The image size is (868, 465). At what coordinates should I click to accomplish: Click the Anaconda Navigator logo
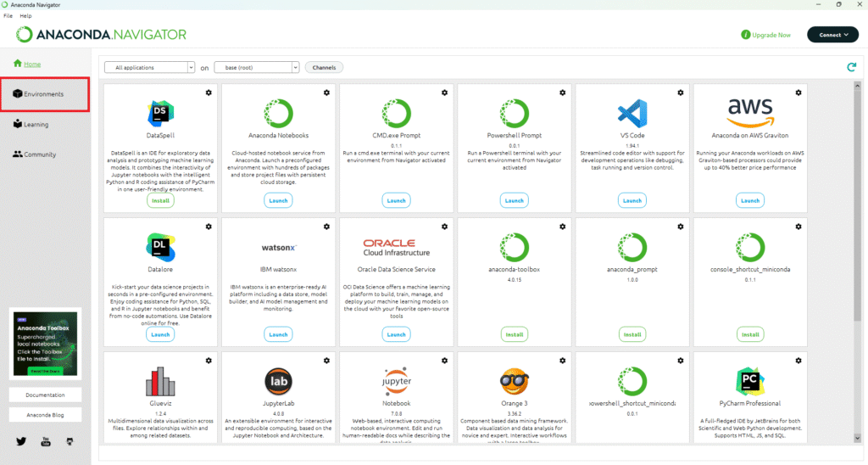(102, 34)
